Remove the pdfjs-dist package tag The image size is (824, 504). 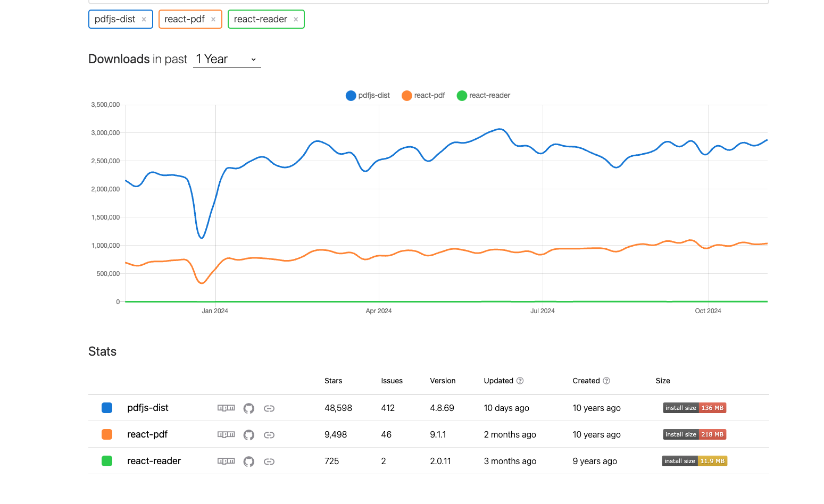(x=144, y=19)
